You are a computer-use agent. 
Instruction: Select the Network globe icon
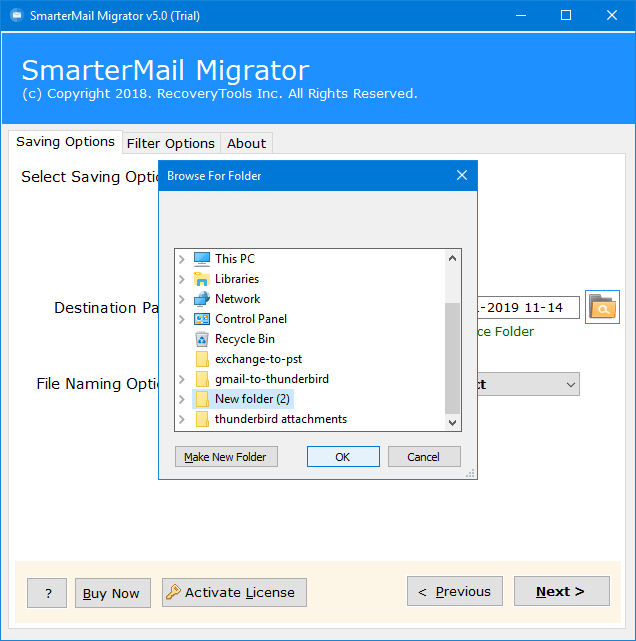[202, 299]
